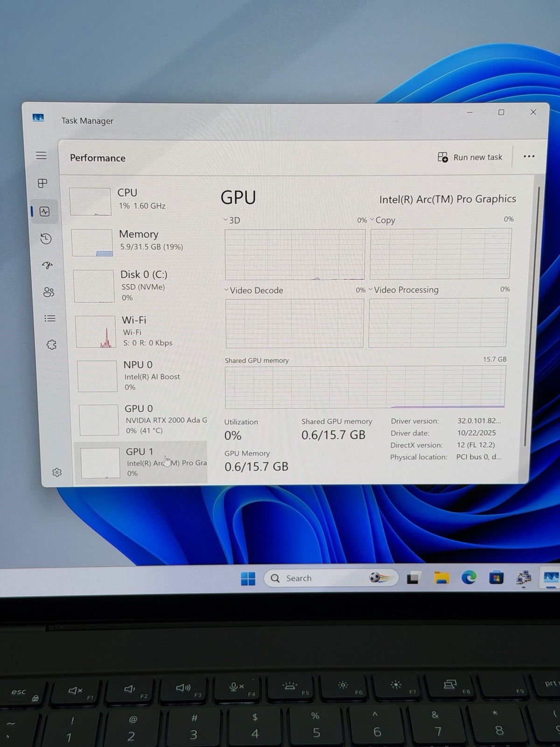Open Microsoft Store from the taskbar
Screen dimensions: 560x747
click(x=496, y=578)
